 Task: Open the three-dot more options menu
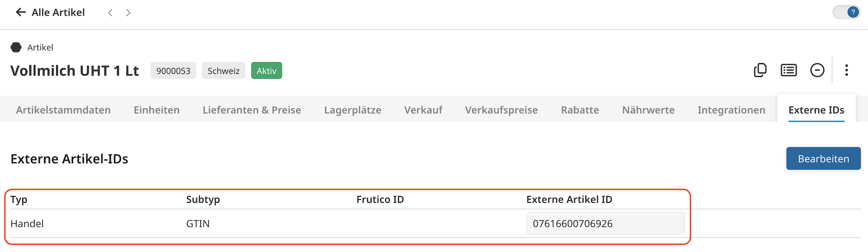point(846,70)
